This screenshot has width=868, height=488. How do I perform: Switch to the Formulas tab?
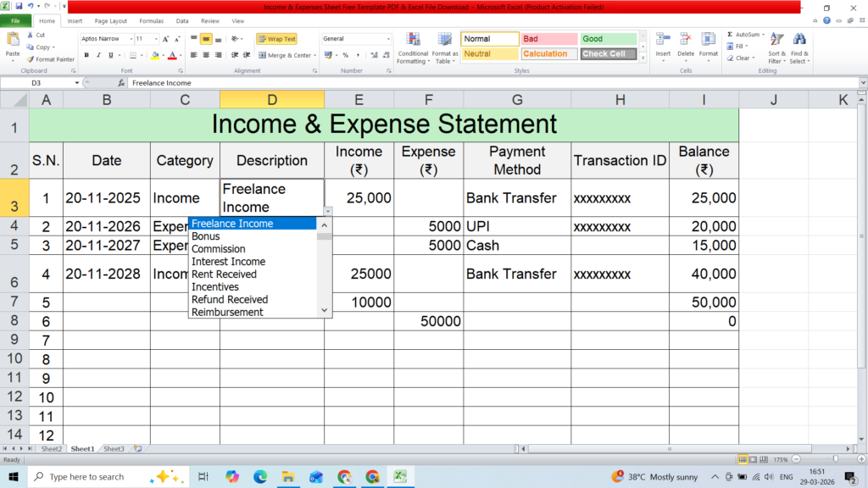tap(151, 21)
